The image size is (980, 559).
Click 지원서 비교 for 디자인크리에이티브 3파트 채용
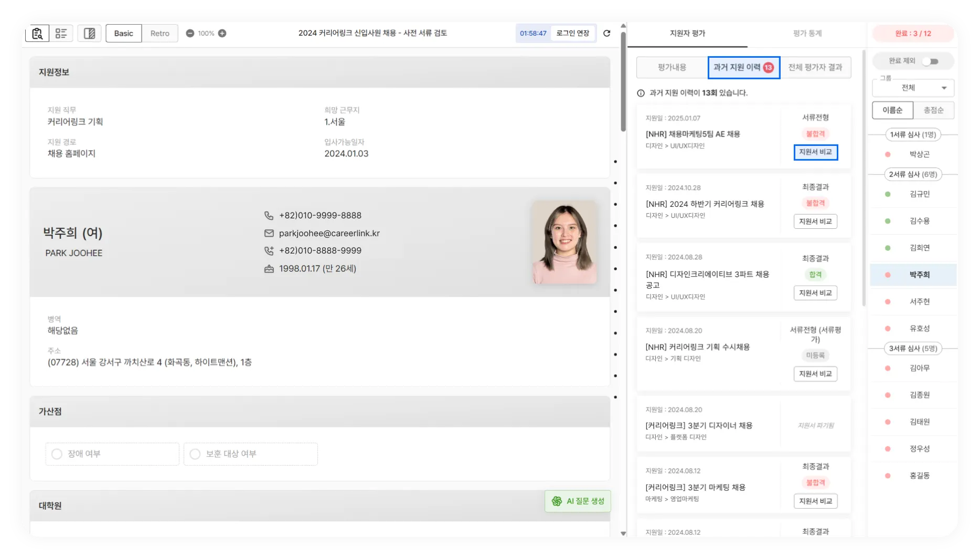tap(815, 293)
